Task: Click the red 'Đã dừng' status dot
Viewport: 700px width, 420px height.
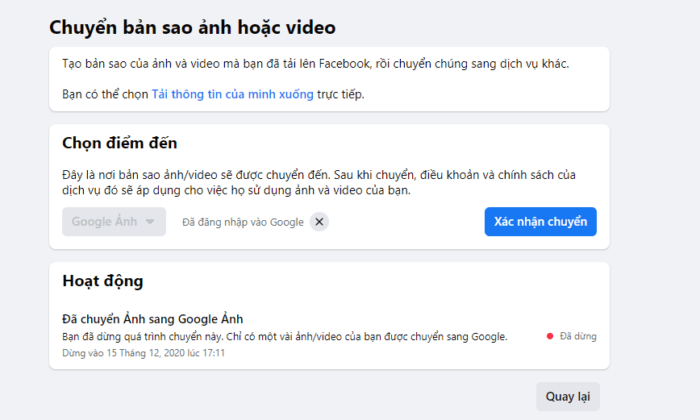Action: (x=550, y=336)
